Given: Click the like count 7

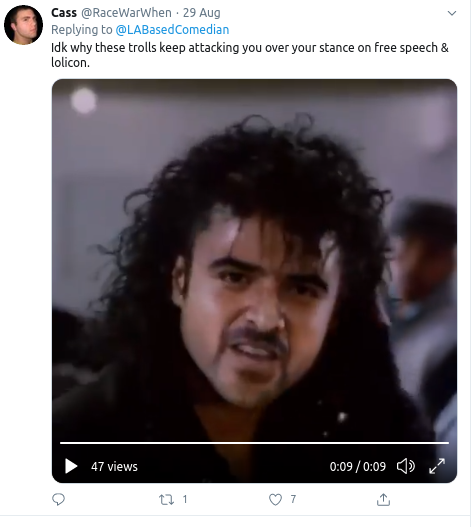Looking at the screenshot, I should point(293,499).
